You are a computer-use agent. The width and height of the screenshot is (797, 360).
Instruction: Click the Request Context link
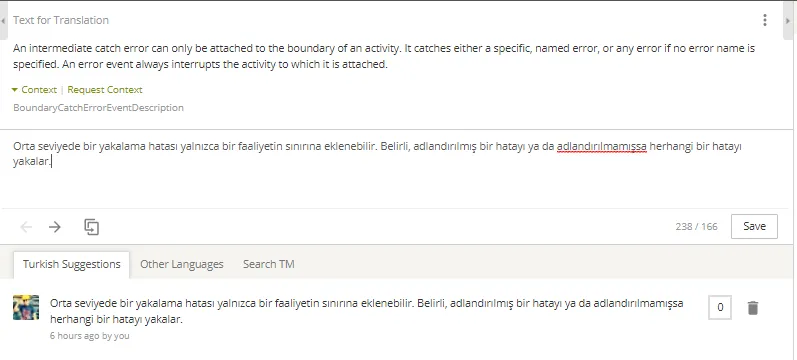(x=105, y=89)
